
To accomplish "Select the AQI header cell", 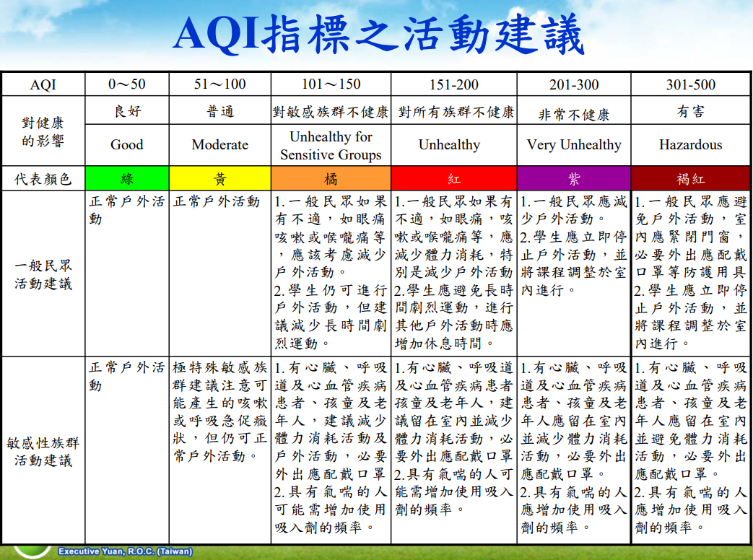I will click(x=43, y=84).
